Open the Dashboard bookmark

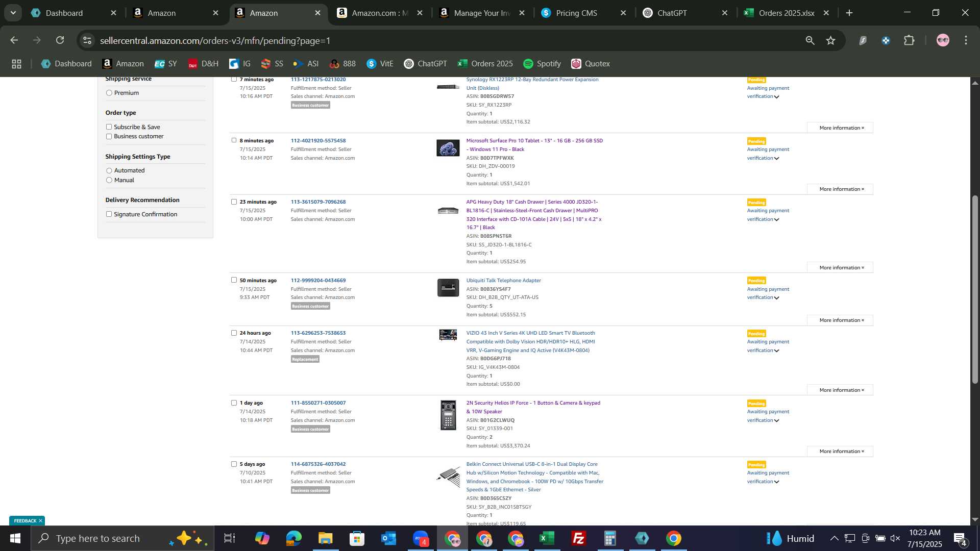pyautogui.click(x=66, y=64)
